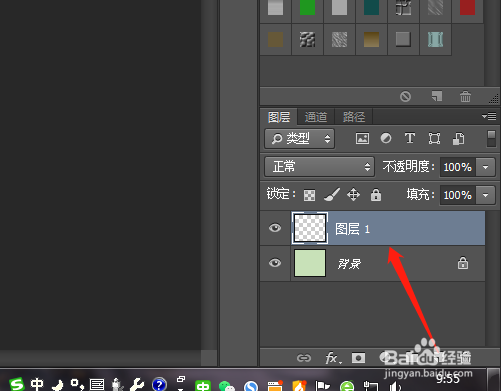Viewport: 501px width, 391px height.
Task: Click the 背景 light green thumbnail
Action: [x=310, y=263]
